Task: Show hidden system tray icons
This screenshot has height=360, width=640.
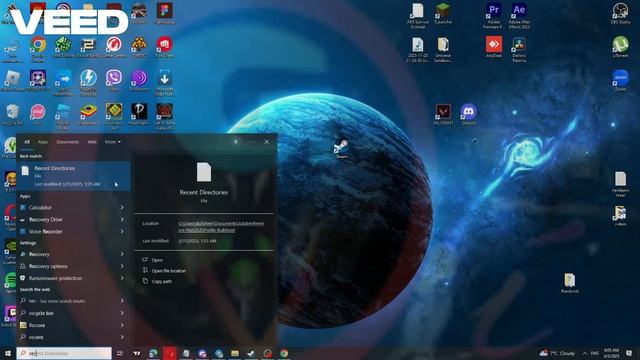Action: coord(584,353)
